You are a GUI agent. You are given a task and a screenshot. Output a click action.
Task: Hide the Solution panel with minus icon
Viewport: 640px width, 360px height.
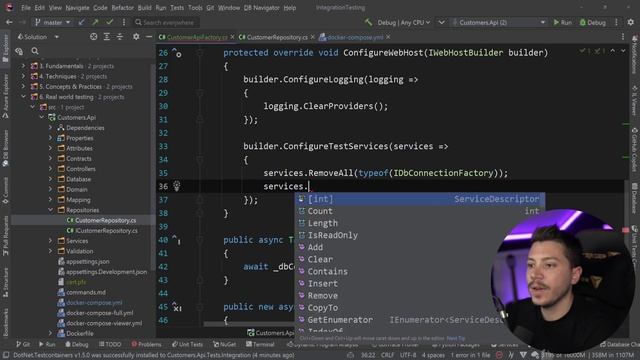(x=149, y=37)
